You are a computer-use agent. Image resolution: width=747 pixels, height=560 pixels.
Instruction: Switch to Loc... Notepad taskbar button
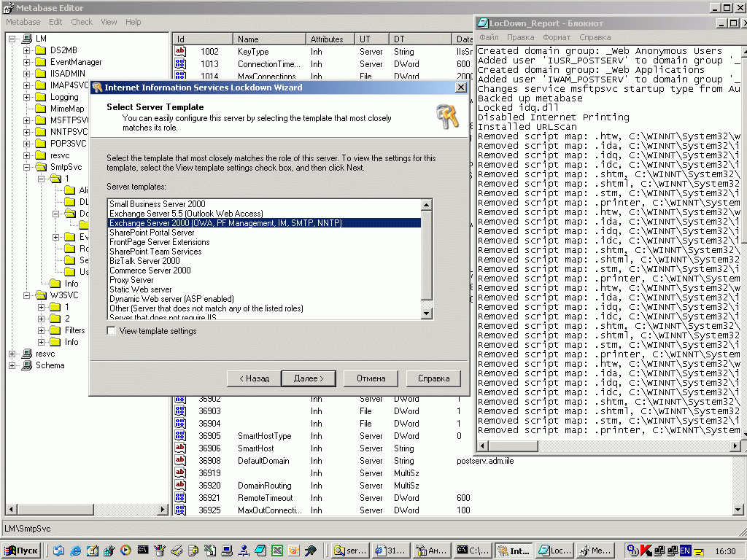pos(554,551)
